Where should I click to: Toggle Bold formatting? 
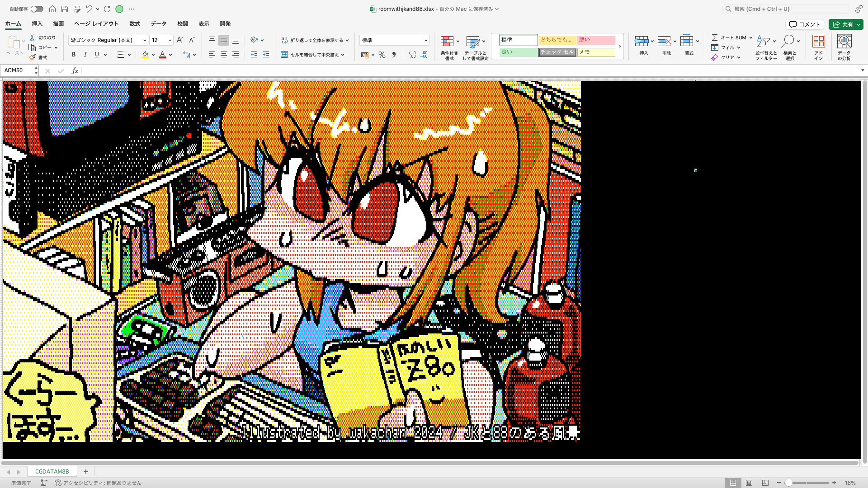click(x=74, y=55)
